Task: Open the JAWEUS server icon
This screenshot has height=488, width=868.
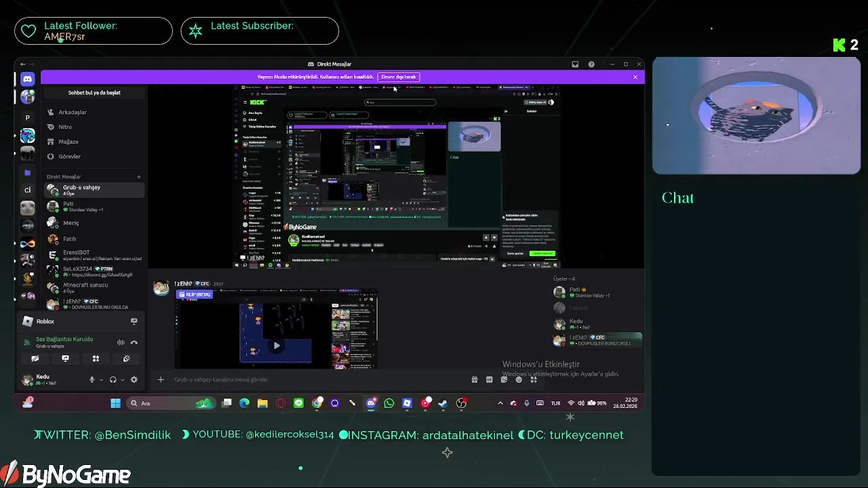Action: [27, 225]
